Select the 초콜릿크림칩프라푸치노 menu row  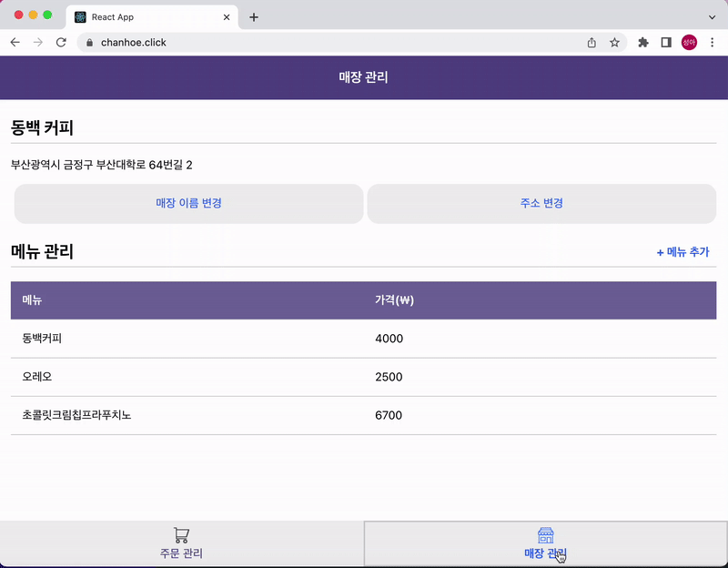[x=363, y=415]
